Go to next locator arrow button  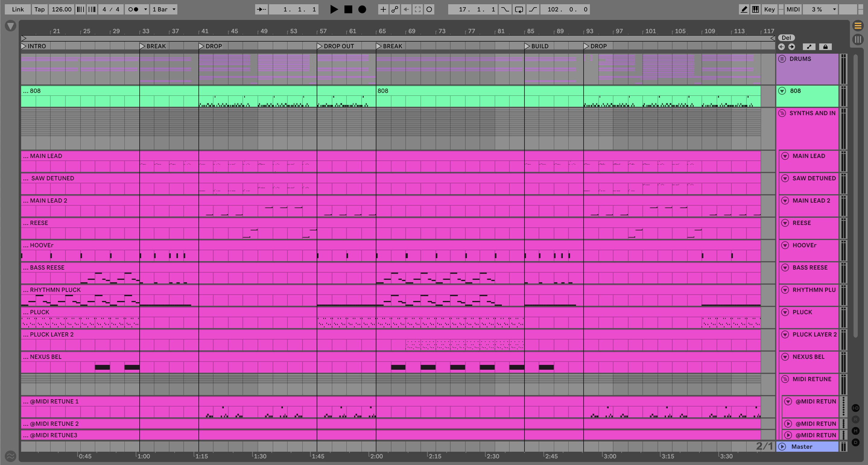(x=791, y=47)
